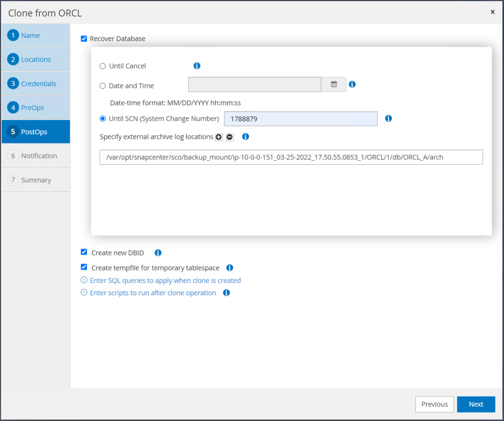504x421 pixels.
Task: Go to the Credentials wizard step
Action: [x=38, y=83]
